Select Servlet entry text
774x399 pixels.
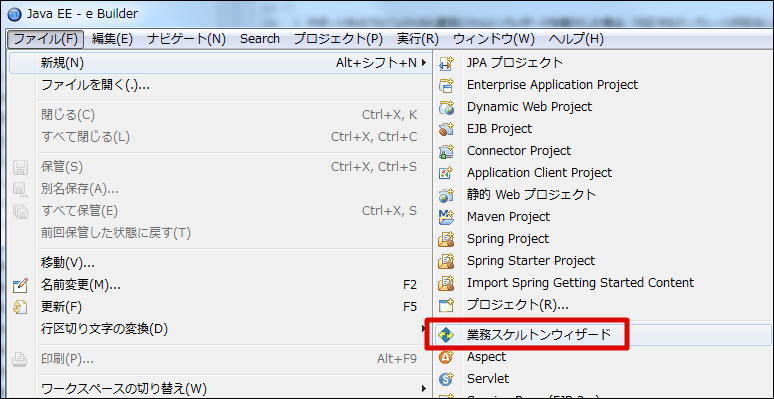tap(488, 379)
